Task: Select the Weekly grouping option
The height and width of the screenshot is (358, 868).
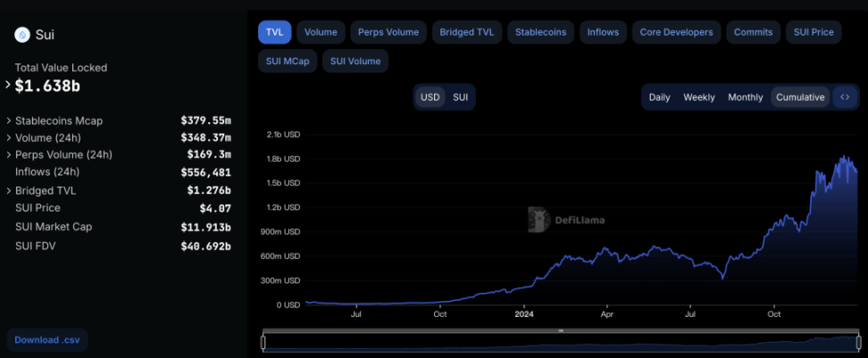Action: pos(699,97)
